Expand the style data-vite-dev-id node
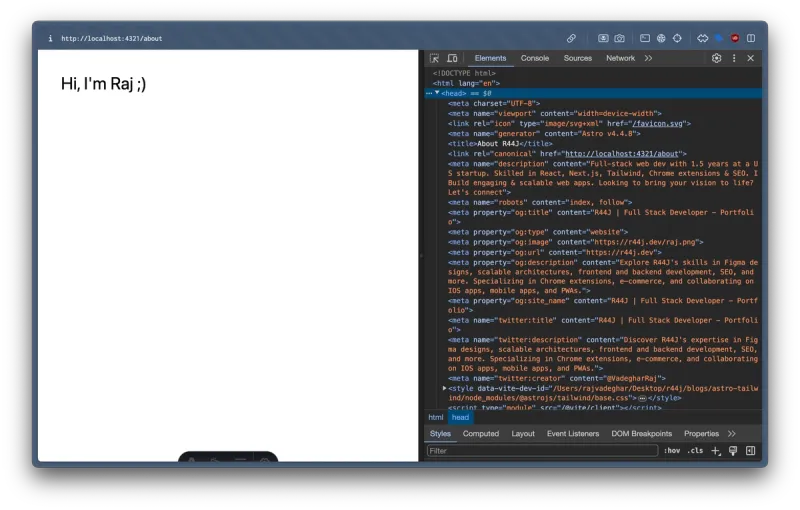Image resolution: width=800 pixels, height=510 pixels. coord(444,388)
